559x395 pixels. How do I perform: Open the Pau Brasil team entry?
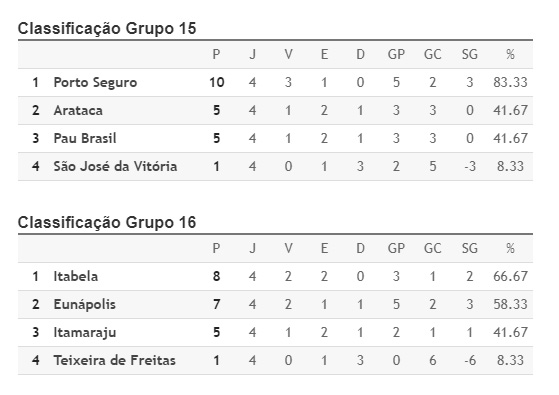[x=85, y=138]
